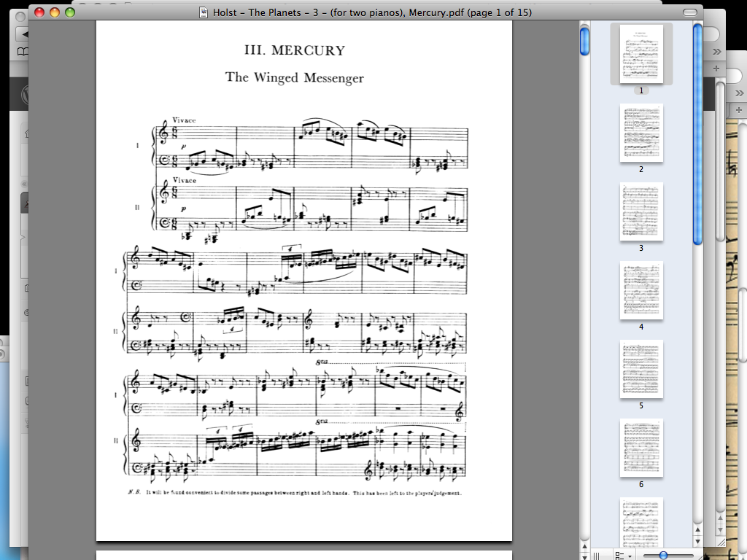Click bookmarks book icon in left background window
Viewport: 747px width, 560px height.
(23, 52)
